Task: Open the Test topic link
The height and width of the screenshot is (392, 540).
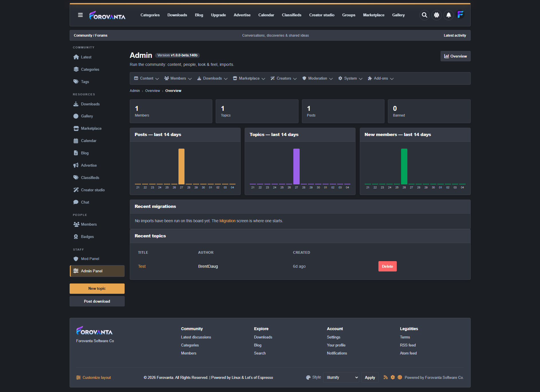Action: [142, 266]
